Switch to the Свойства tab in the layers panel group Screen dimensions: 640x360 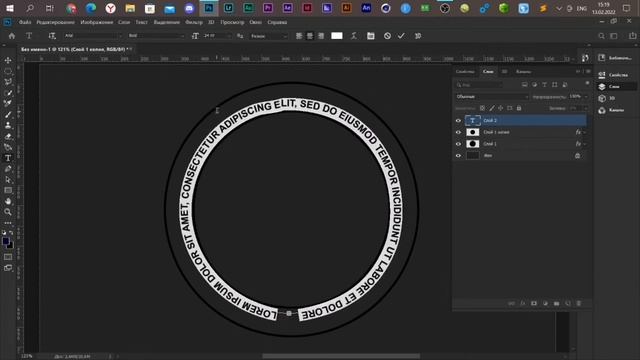coord(465,71)
